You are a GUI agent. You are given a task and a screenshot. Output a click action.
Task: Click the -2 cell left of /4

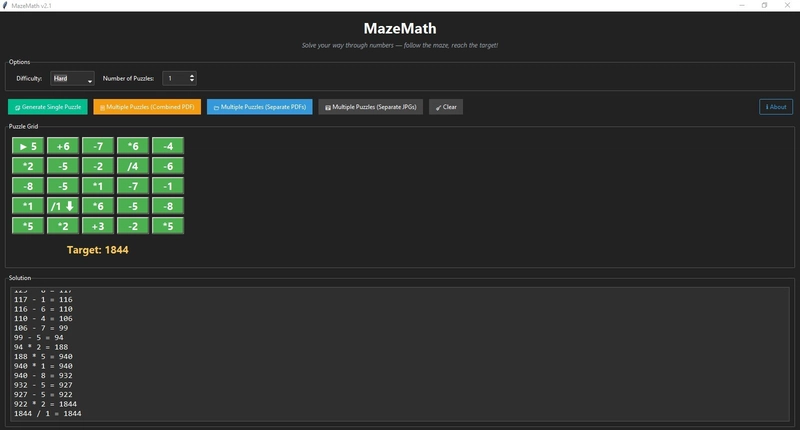(x=98, y=166)
